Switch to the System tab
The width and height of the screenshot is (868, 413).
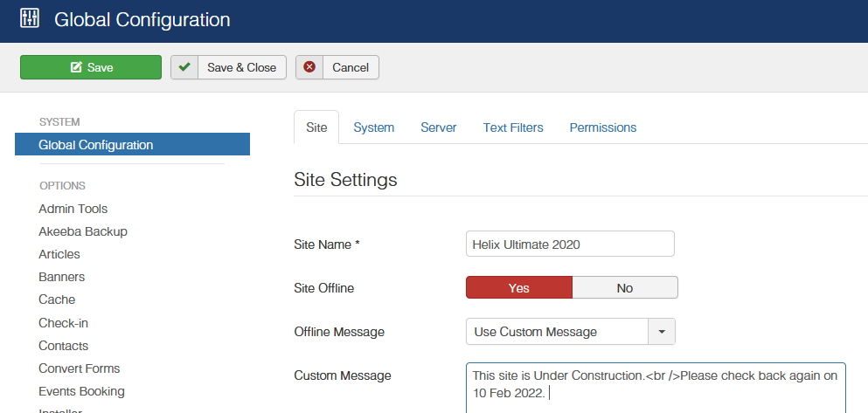point(373,127)
